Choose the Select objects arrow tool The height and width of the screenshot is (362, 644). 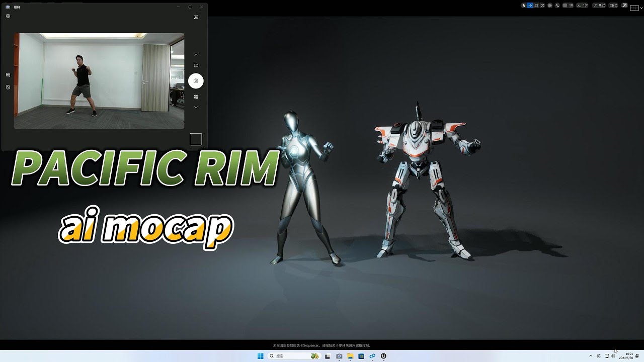click(524, 6)
